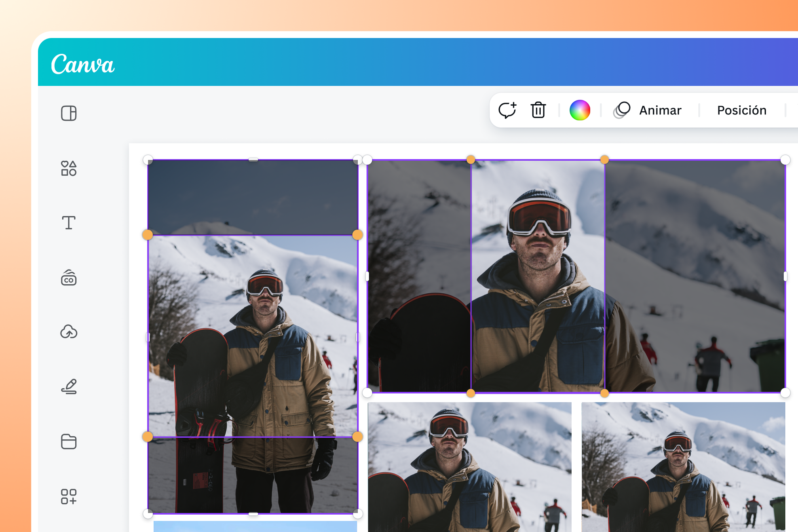Click the Canva logo
This screenshot has width=798, height=532.
83,64
